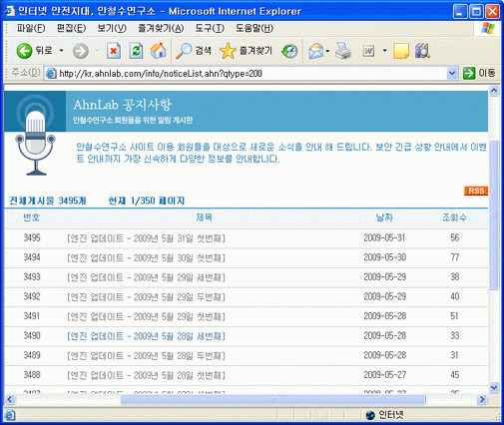Click the horizontal scrollbar left arrow
Screen dimensions: 504x425
point(10,399)
